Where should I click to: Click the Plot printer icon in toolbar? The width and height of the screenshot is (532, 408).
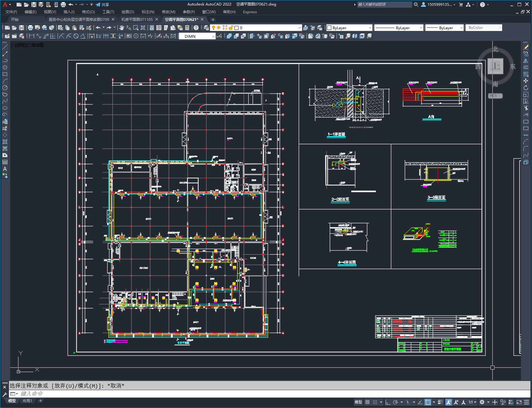point(30,28)
